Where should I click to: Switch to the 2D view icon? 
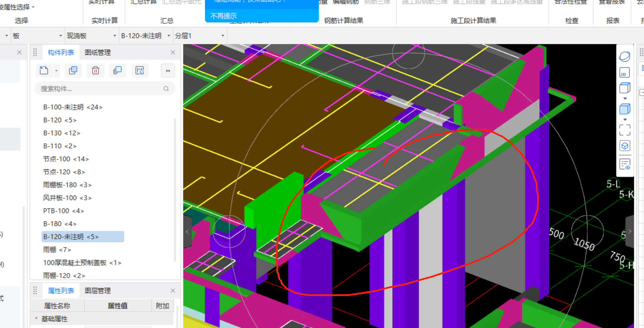625,73
